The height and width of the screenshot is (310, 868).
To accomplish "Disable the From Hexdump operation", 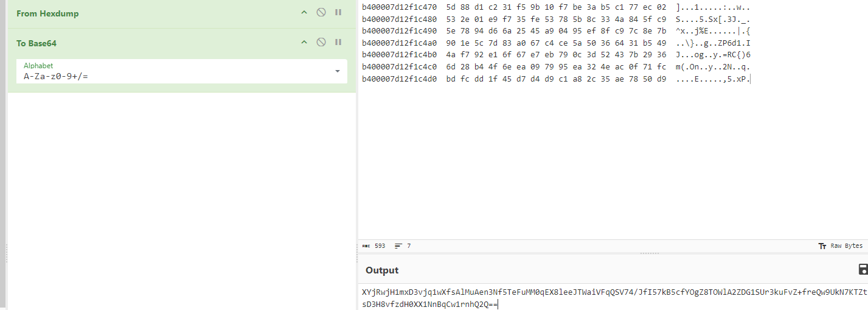I will 321,12.
